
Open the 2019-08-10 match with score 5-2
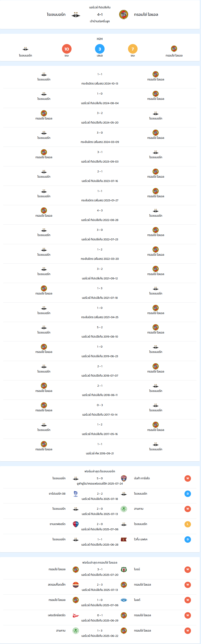[100, 332]
